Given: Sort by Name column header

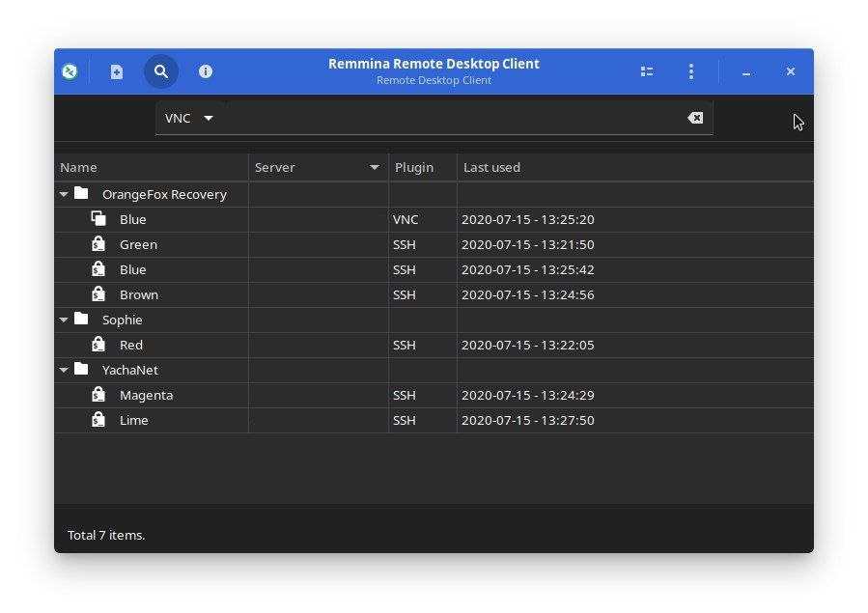Looking at the screenshot, I should [x=152, y=167].
